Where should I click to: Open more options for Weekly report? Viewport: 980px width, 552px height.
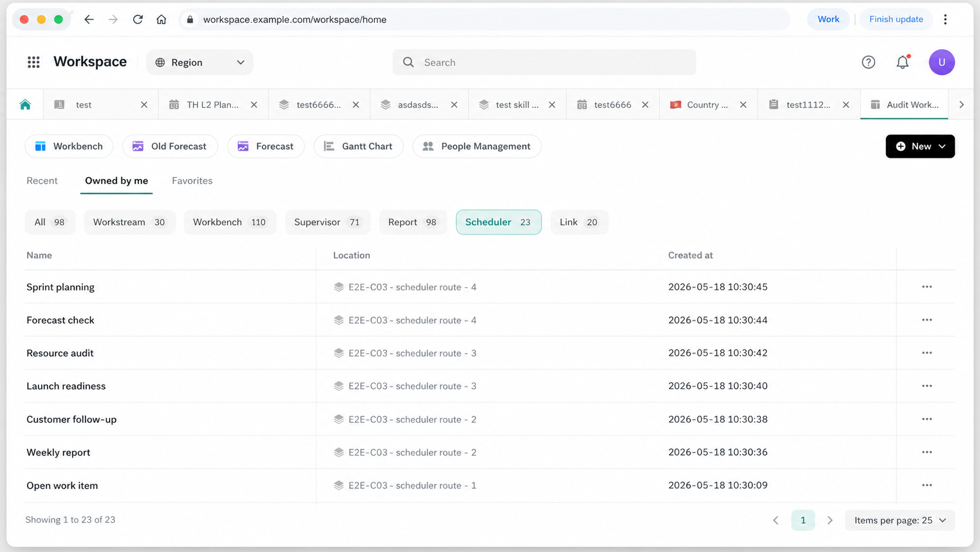pos(927,452)
